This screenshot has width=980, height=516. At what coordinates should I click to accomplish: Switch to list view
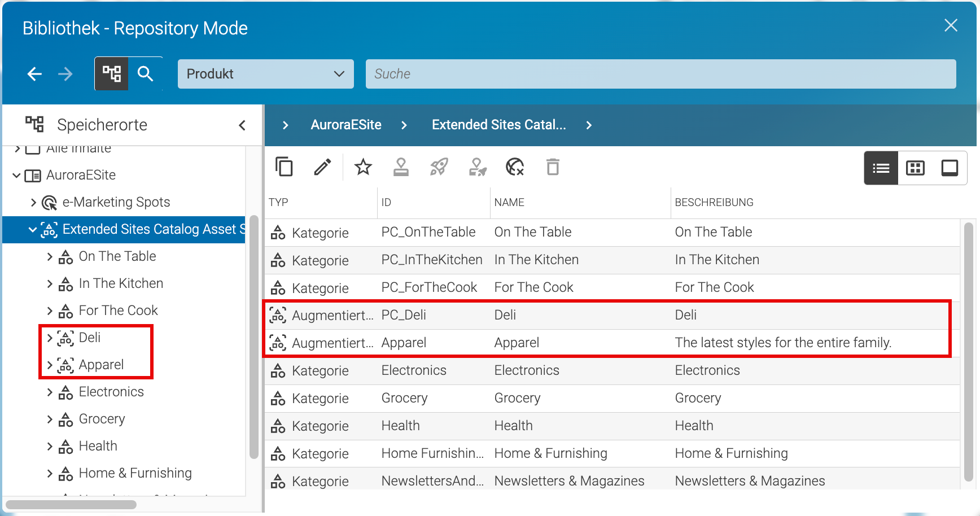[x=881, y=168]
